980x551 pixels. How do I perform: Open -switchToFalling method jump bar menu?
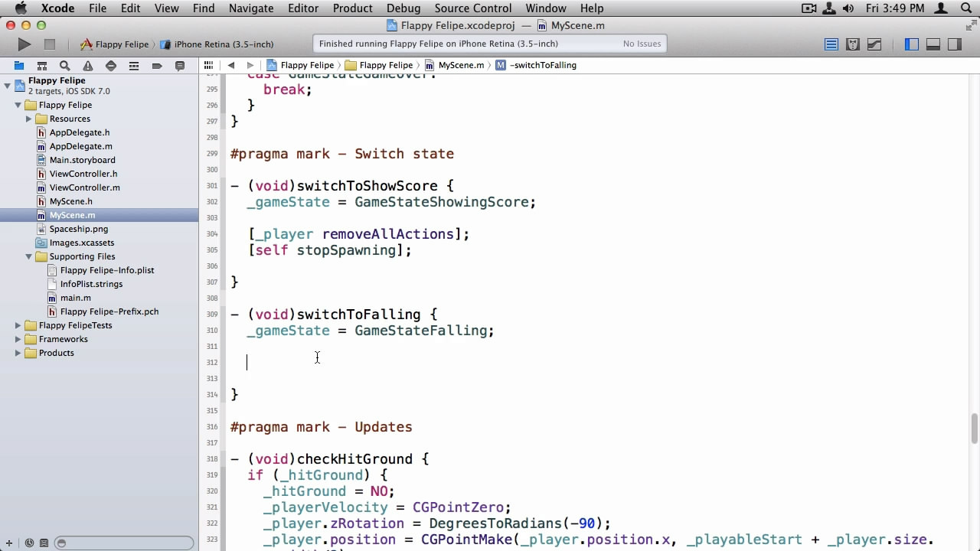536,65
